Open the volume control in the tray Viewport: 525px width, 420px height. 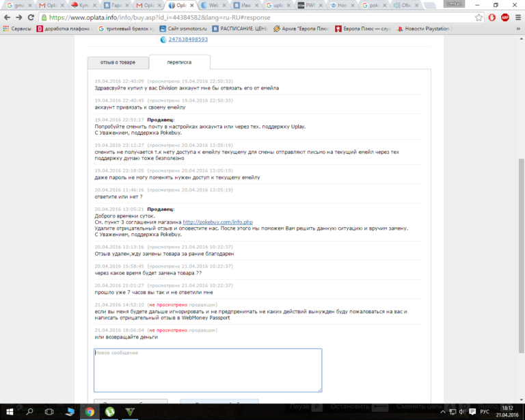pyautogui.click(x=462, y=412)
